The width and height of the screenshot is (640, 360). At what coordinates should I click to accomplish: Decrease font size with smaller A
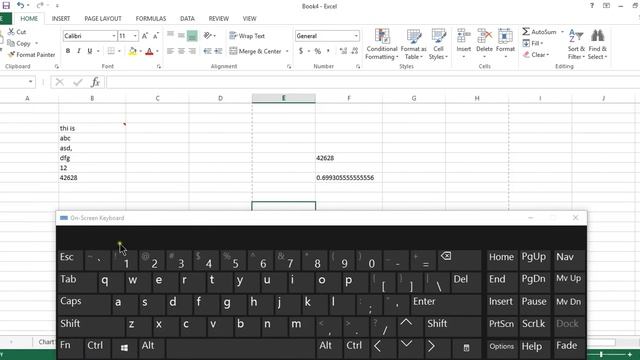pyautogui.click(x=156, y=36)
